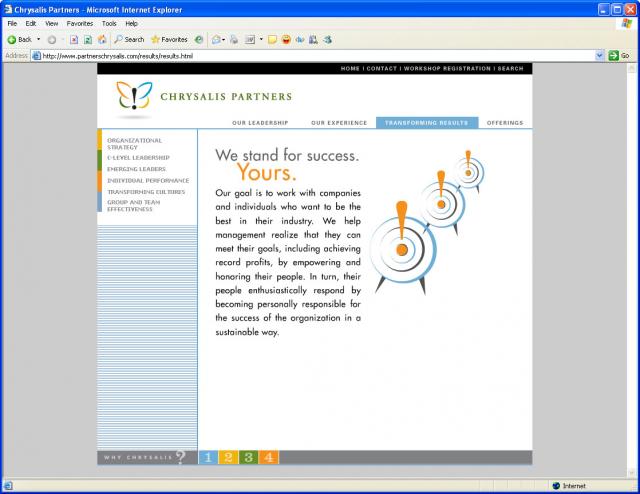Open the Favorites menu
The width and height of the screenshot is (640, 494).
[x=79, y=22]
